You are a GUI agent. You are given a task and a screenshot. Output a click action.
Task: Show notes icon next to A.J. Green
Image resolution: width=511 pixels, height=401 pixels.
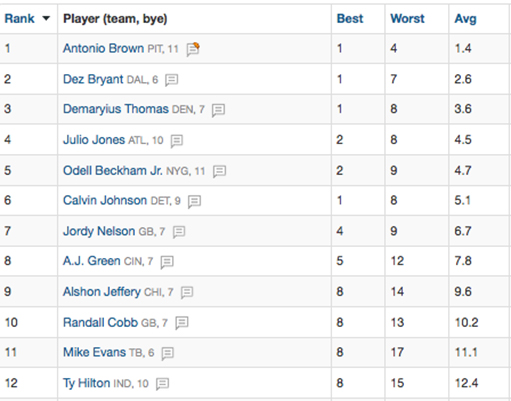click(167, 262)
